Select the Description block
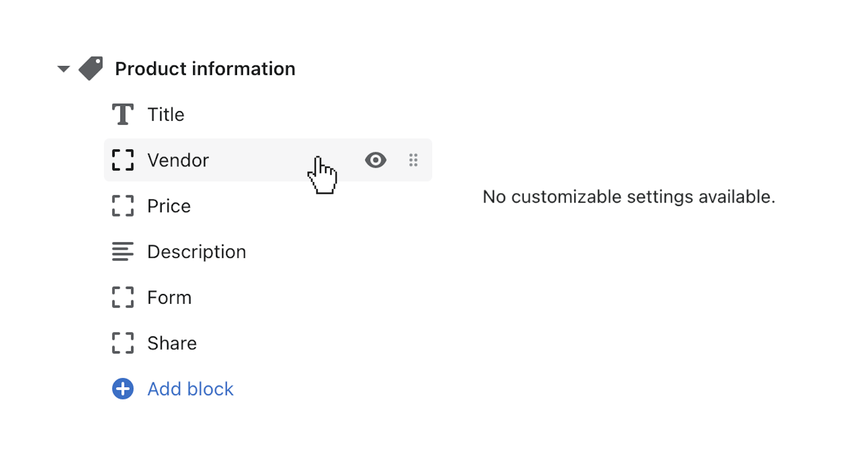 (x=196, y=252)
